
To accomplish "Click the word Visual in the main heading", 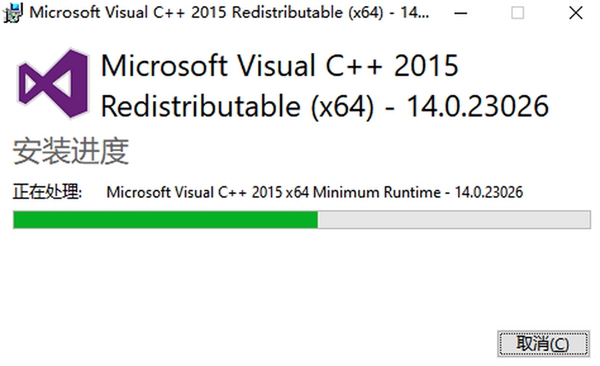I will 276,65.
